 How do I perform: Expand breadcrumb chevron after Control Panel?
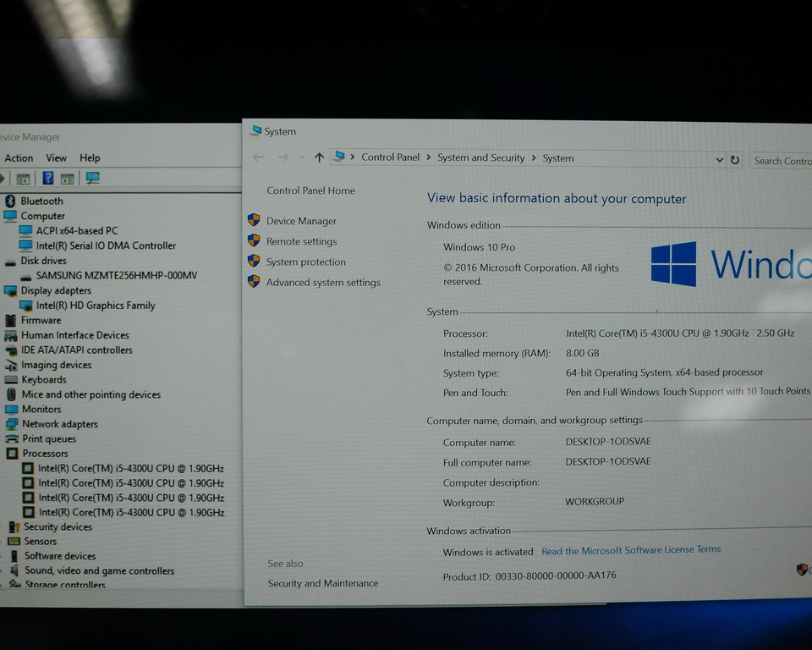coord(429,157)
